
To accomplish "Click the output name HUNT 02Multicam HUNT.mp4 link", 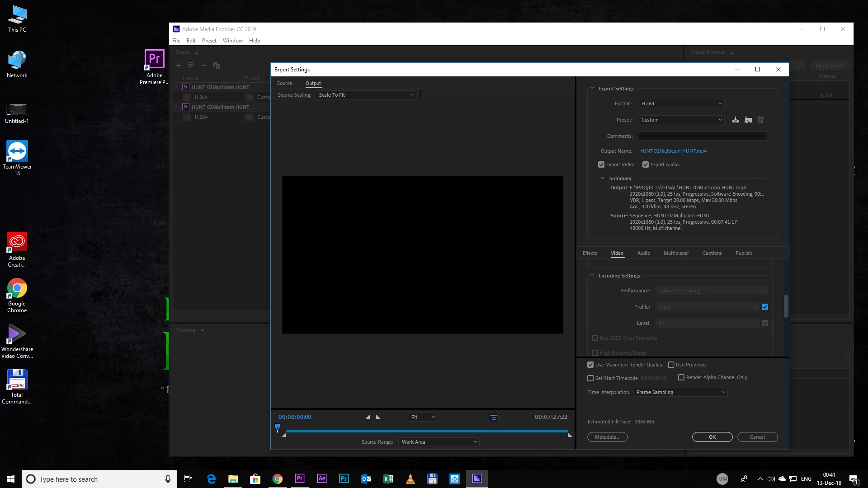I will [x=673, y=151].
